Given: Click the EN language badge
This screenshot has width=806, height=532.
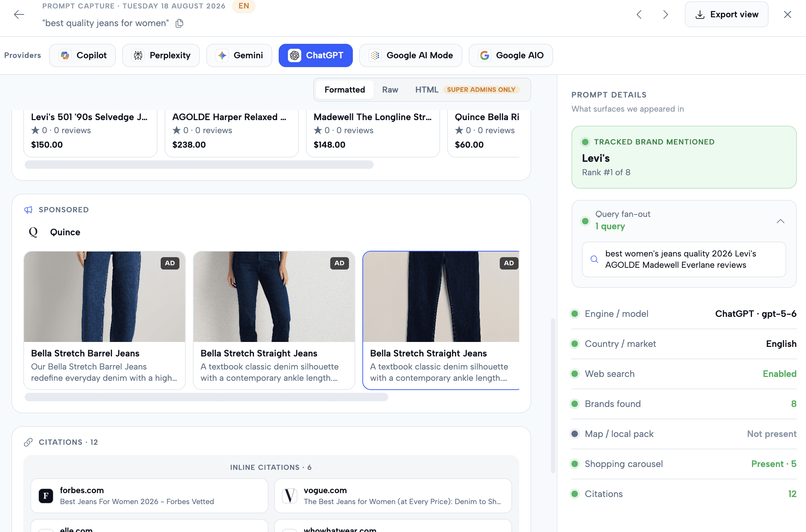Looking at the screenshot, I should click(x=244, y=6).
